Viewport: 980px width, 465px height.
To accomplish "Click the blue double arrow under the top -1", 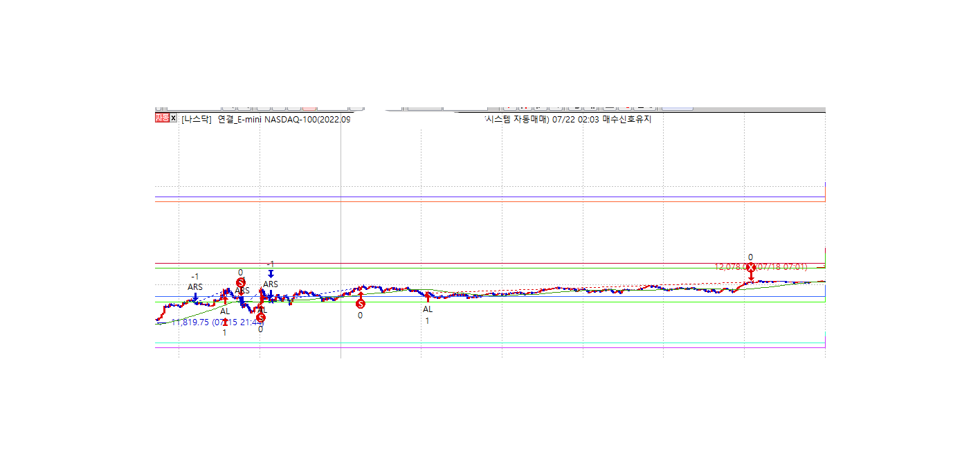I will pyautogui.click(x=271, y=273).
